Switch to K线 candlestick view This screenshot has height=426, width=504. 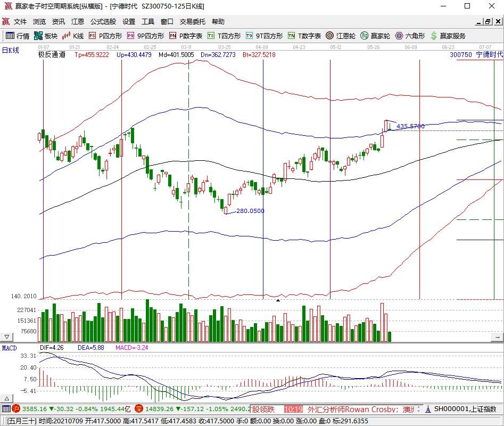(72, 36)
